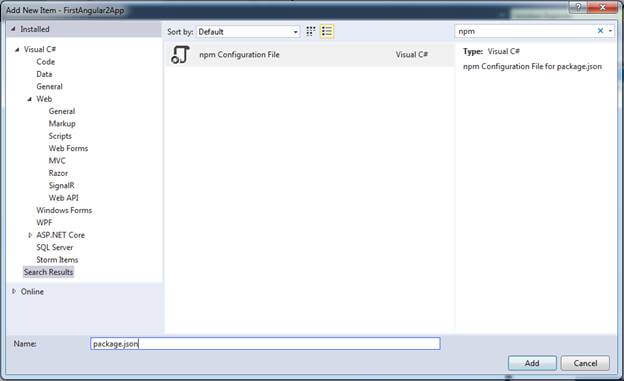The height and width of the screenshot is (381, 624).
Task: Switch to small icons grid view
Action: coord(310,31)
